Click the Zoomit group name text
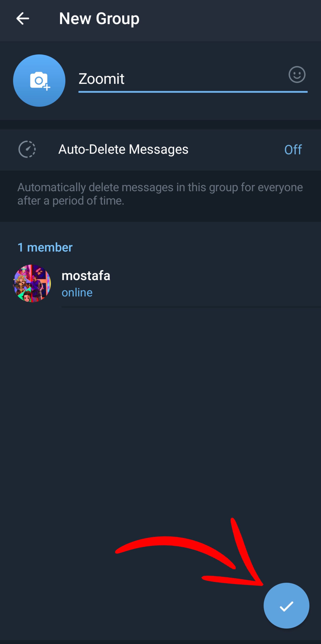The width and height of the screenshot is (321, 644). click(x=101, y=79)
